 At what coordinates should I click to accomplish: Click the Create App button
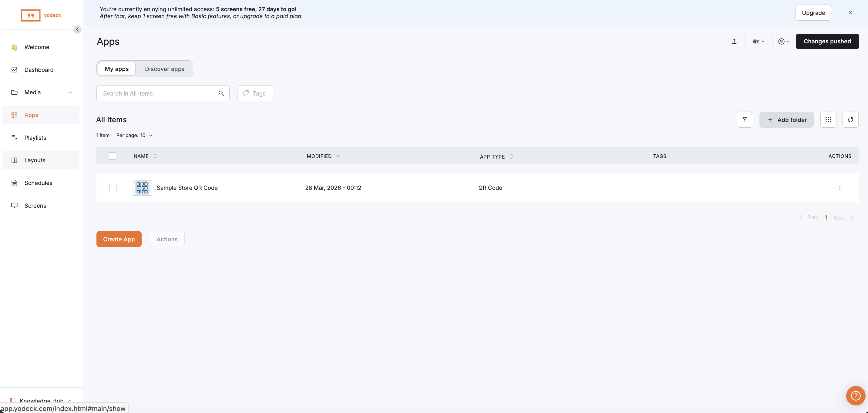pos(119,239)
